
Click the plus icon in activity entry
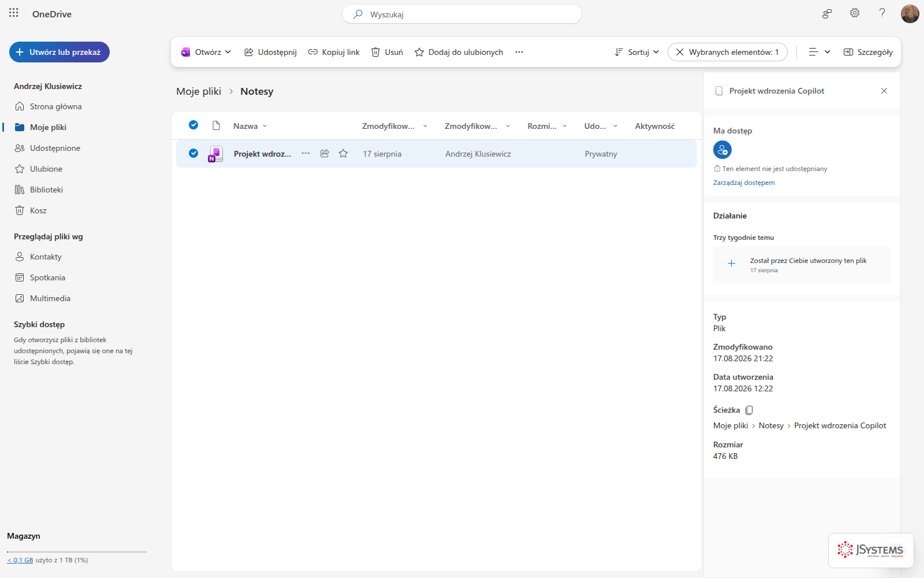coord(731,264)
